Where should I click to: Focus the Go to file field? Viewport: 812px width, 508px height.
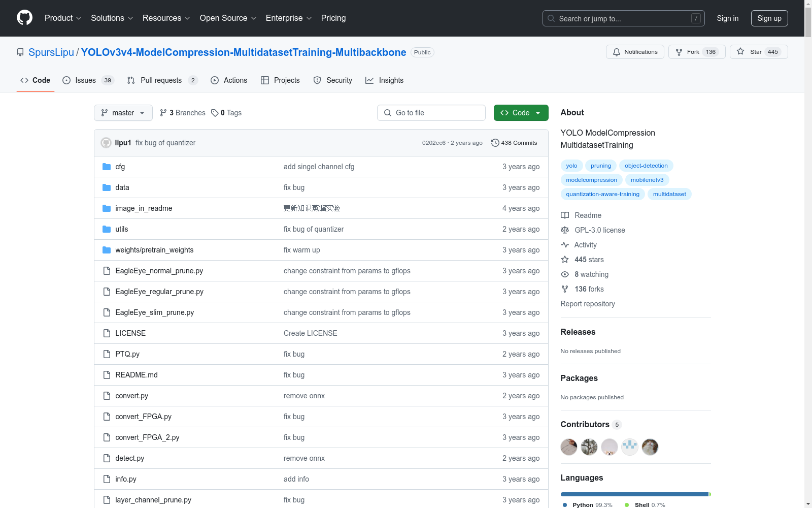coord(431,113)
